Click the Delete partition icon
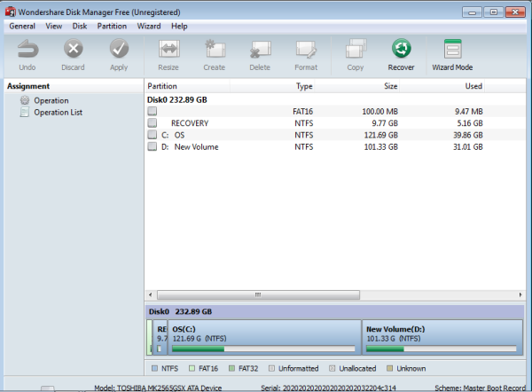 260,51
